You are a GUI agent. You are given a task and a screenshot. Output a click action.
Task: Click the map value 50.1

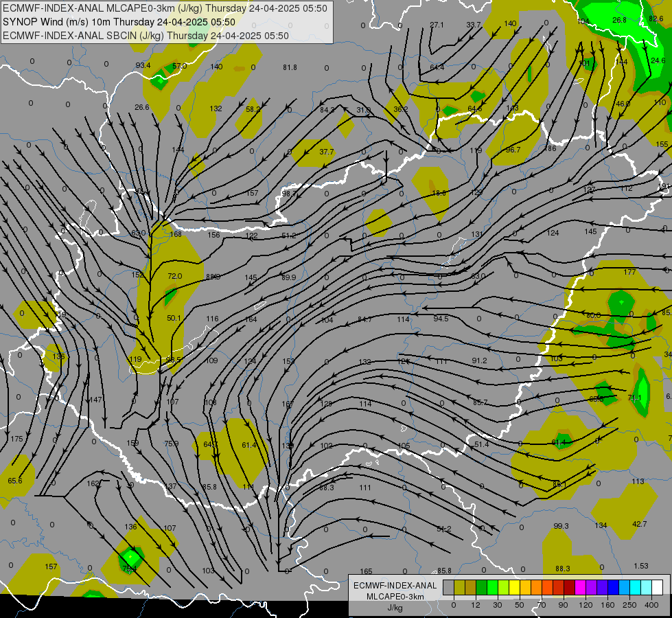174,318
